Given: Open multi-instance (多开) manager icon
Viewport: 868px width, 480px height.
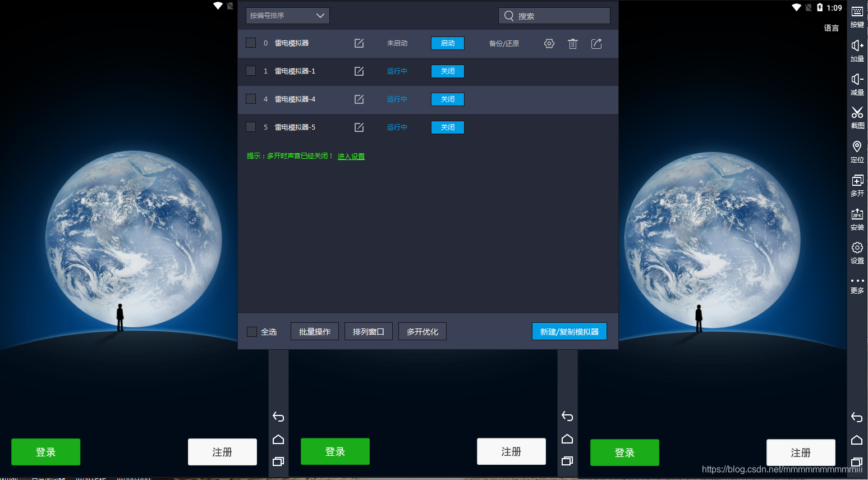Looking at the screenshot, I should click(x=857, y=185).
